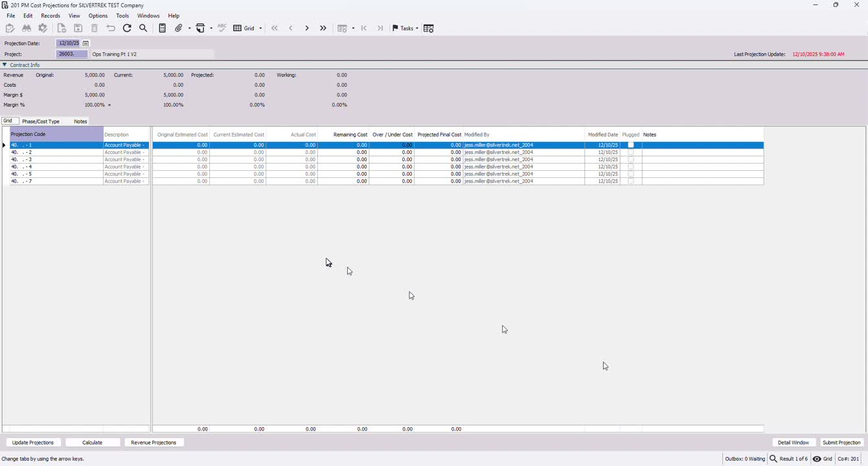
Task: Toggle Plugged checkbox for row 40. . -7
Action: pyautogui.click(x=631, y=181)
